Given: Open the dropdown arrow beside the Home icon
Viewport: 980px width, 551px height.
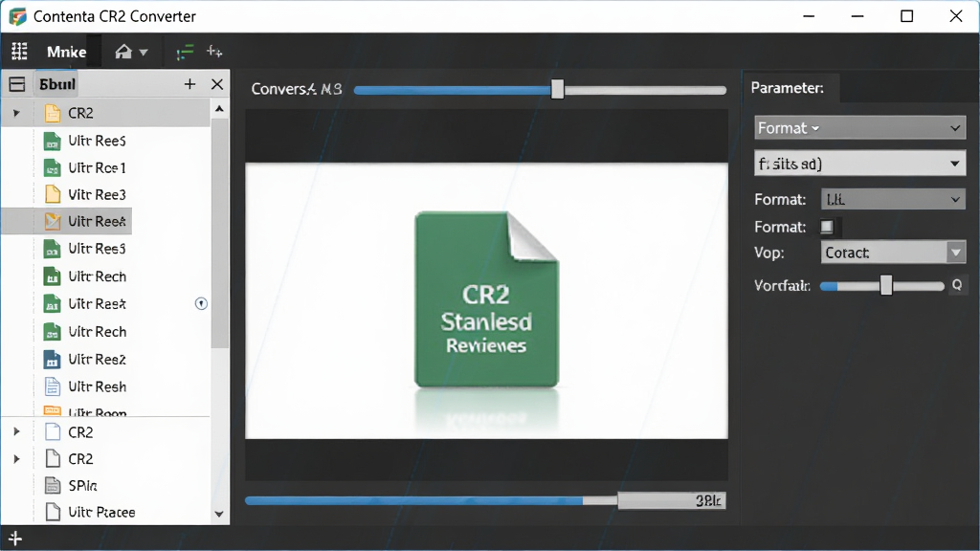Looking at the screenshot, I should click(x=144, y=53).
